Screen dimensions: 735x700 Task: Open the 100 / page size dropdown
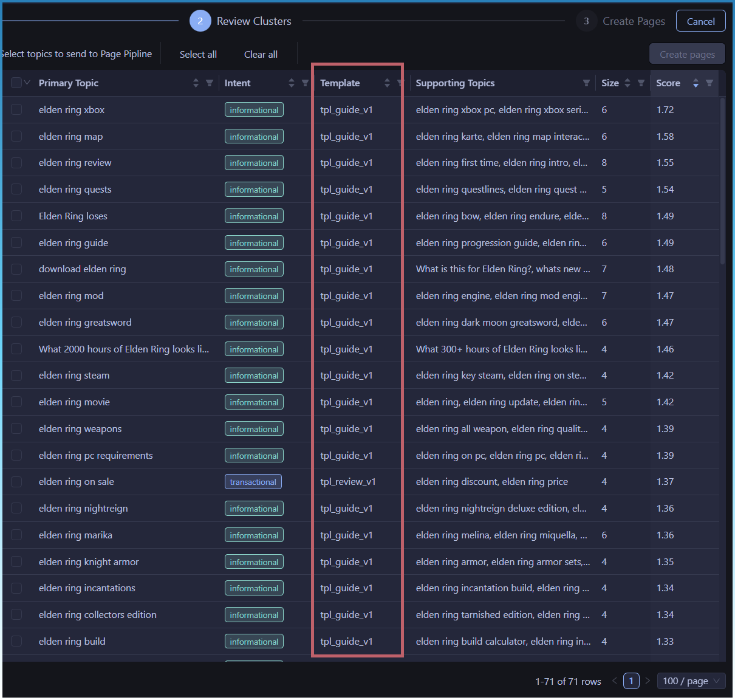[691, 681]
